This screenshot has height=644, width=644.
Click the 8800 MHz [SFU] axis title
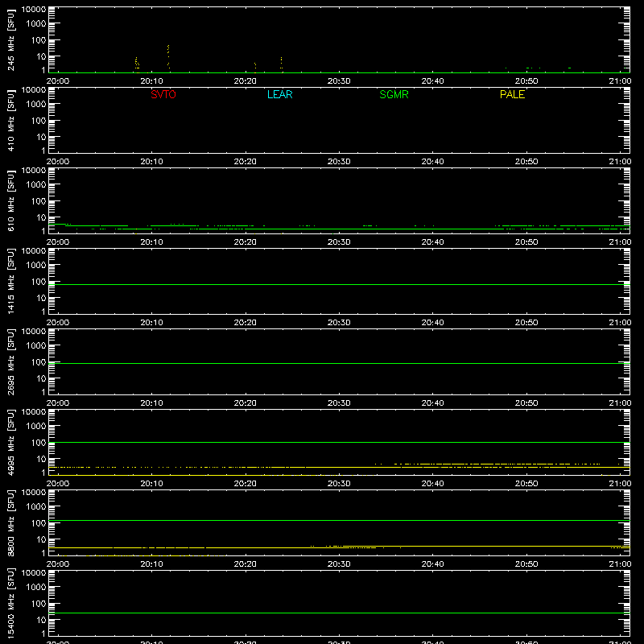10,522
